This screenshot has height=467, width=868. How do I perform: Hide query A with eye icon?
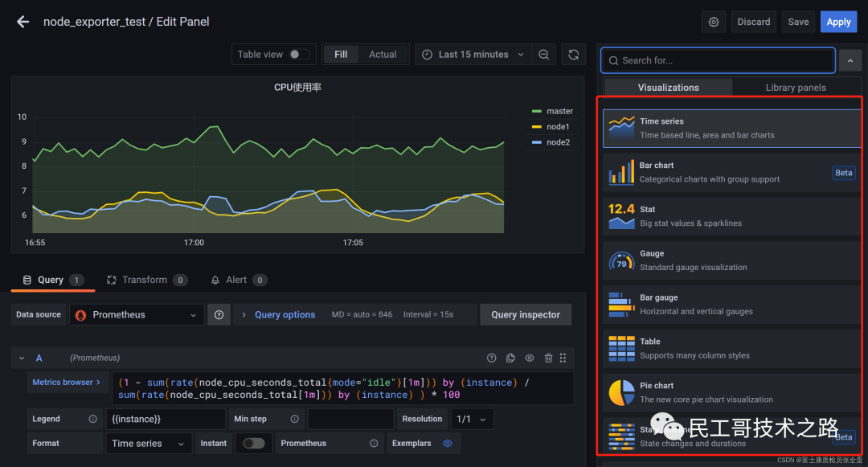(529, 358)
